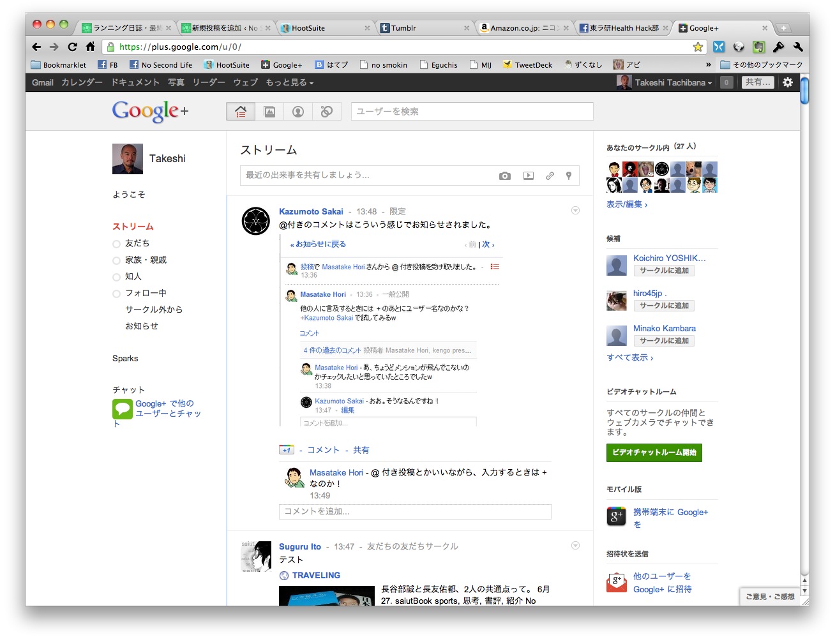Open options arrow on Kazumoto Sakai's post
The width and height of the screenshot is (835, 644).
click(575, 211)
